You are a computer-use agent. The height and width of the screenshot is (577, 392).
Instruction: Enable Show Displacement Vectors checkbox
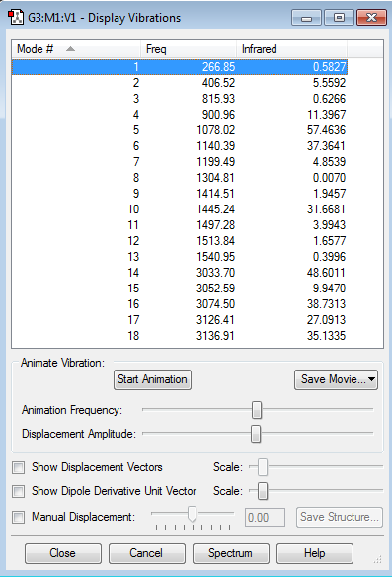pos(18,467)
